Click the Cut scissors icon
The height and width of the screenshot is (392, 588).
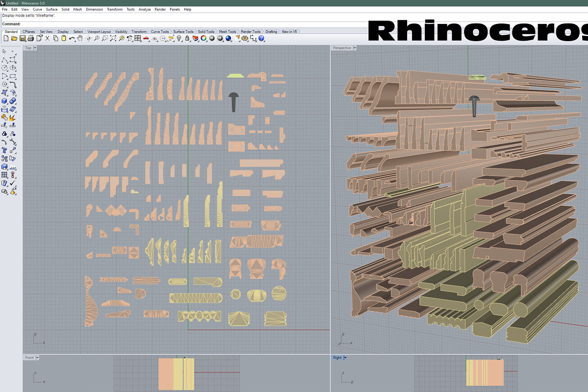pyautogui.click(x=47, y=38)
